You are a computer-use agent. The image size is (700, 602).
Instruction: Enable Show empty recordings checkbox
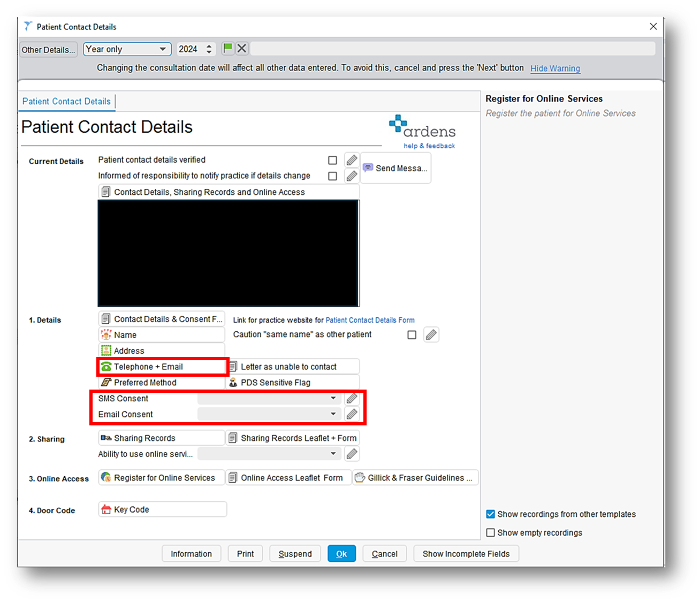[490, 533]
